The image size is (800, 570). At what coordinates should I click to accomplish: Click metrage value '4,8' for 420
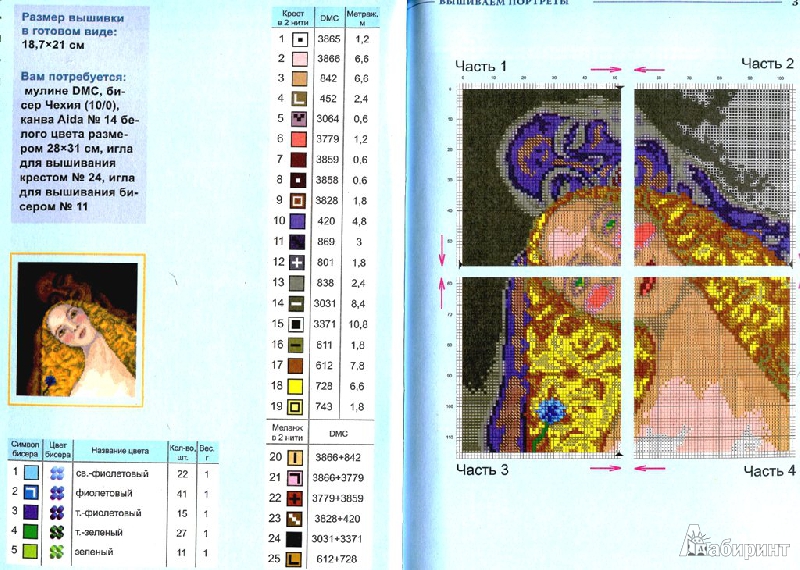click(359, 221)
